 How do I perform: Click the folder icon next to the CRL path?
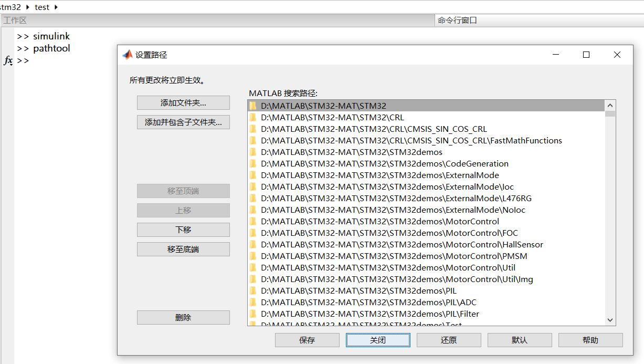253,117
